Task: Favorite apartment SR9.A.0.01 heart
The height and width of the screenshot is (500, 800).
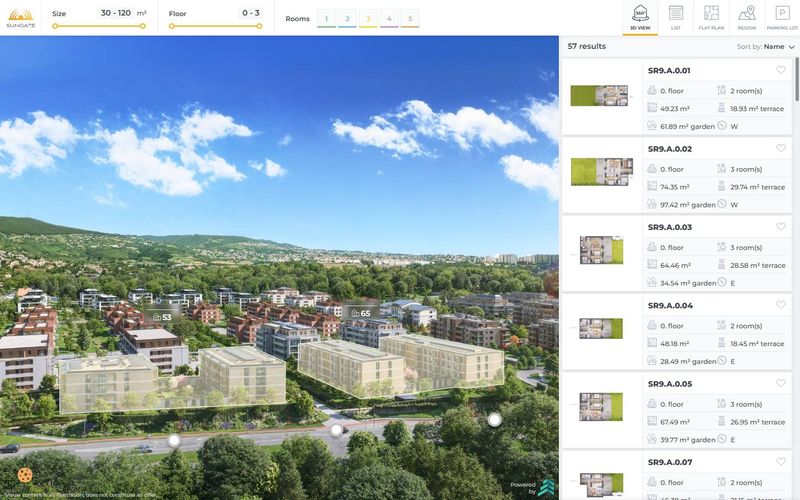Action: pyautogui.click(x=781, y=70)
